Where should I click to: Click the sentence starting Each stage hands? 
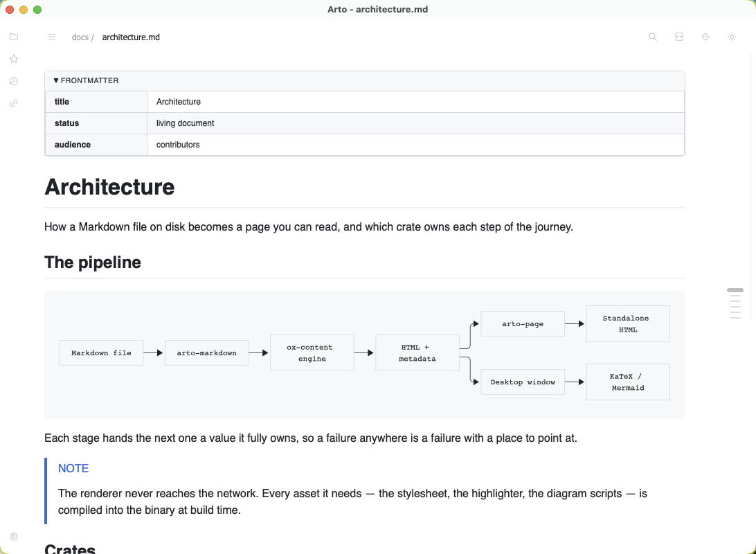[310, 438]
